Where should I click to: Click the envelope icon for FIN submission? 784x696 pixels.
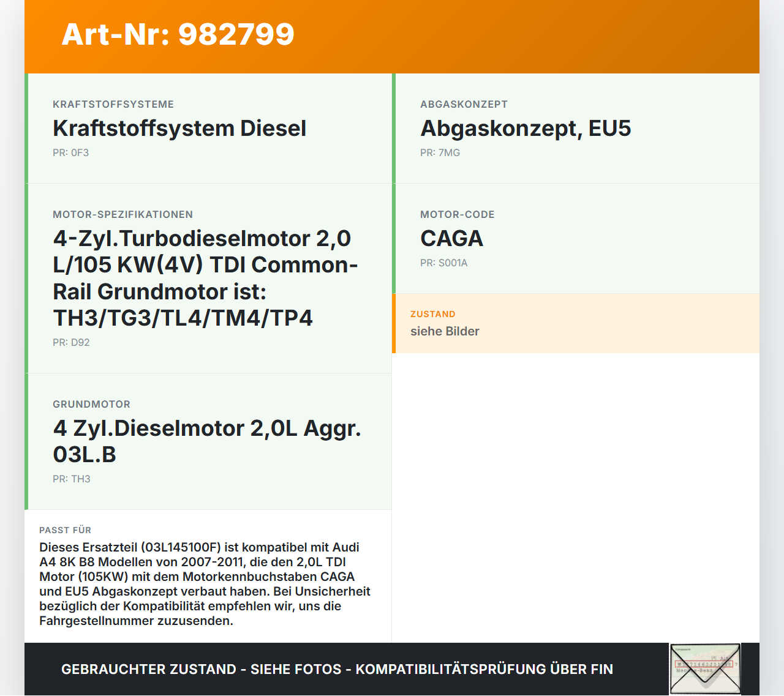click(706, 669)
